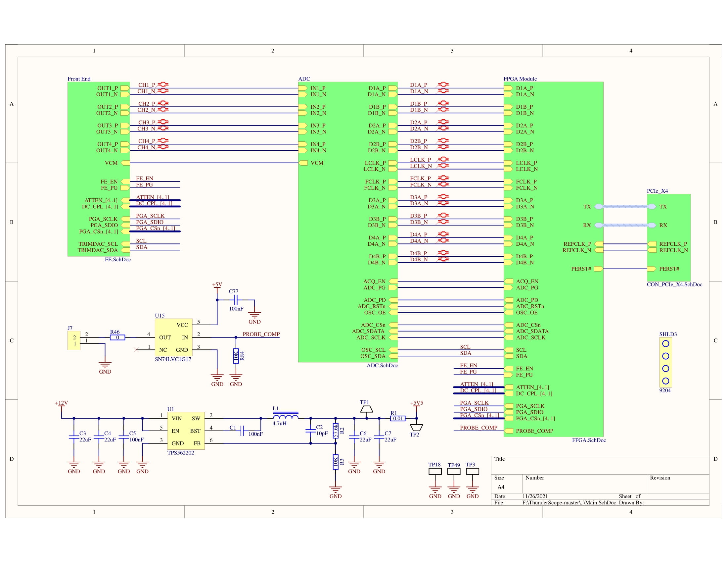This screenshot has height=563, width=728.
Task: Click the U1 TPS562202 regulator symbol
Action: click(186, 430)
